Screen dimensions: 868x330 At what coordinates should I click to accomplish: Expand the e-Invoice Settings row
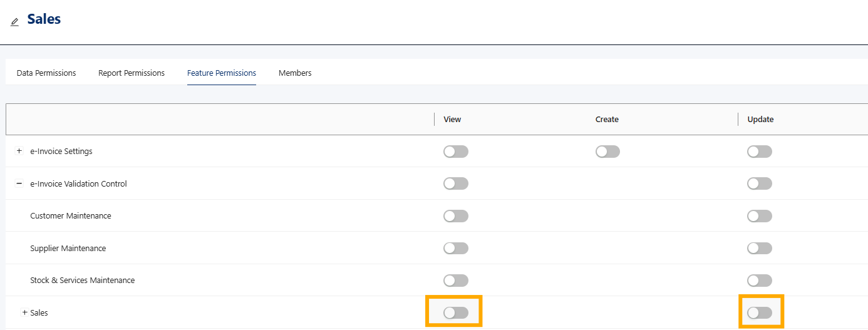tap(19, 151)
